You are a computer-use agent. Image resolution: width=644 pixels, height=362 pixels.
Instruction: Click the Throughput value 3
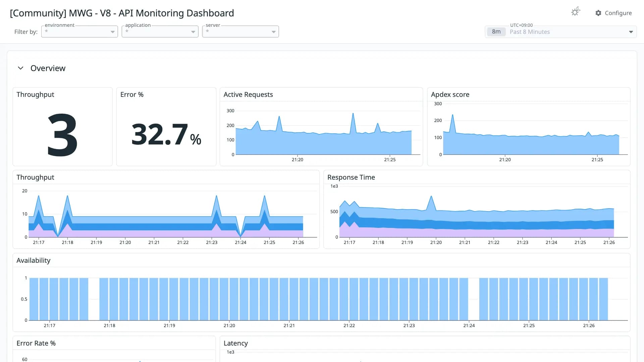[62, 135]
